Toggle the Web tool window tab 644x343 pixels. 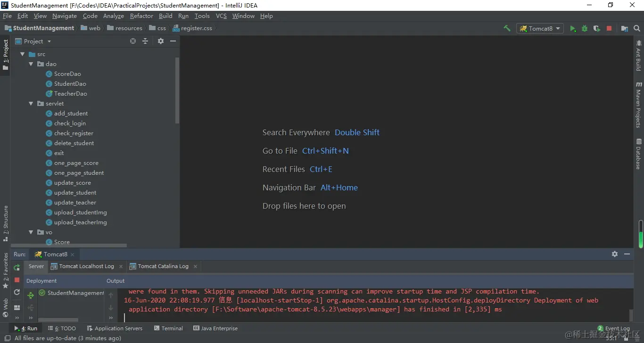pyautogui.click(x=6, y=308)
